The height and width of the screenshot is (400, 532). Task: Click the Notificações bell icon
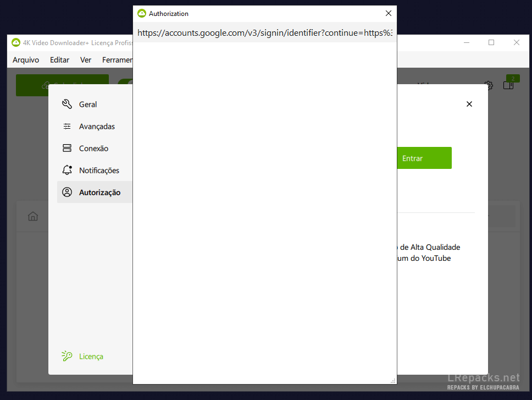pos(67,171)
